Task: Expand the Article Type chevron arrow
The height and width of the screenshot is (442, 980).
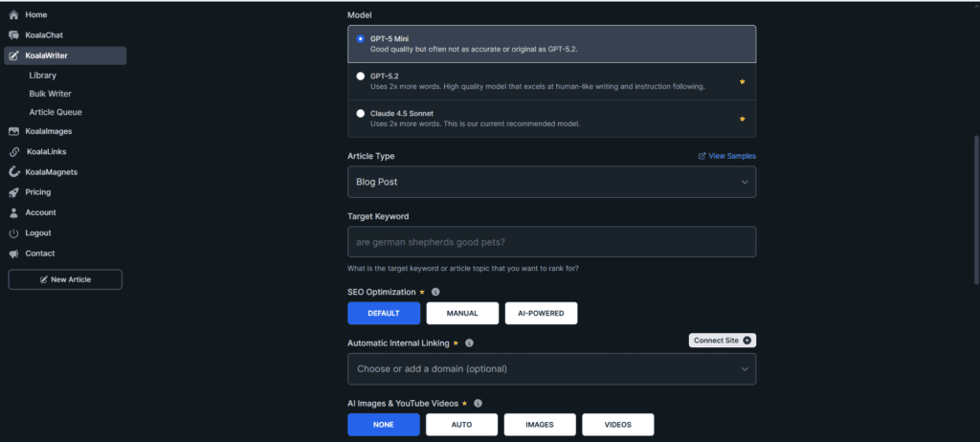Action: pos(745,182)
